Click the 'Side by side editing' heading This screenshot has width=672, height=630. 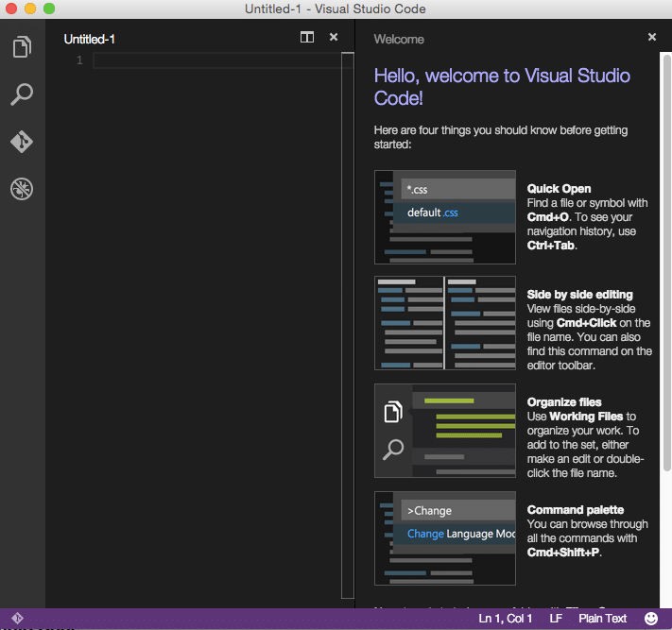click(580, 295)
